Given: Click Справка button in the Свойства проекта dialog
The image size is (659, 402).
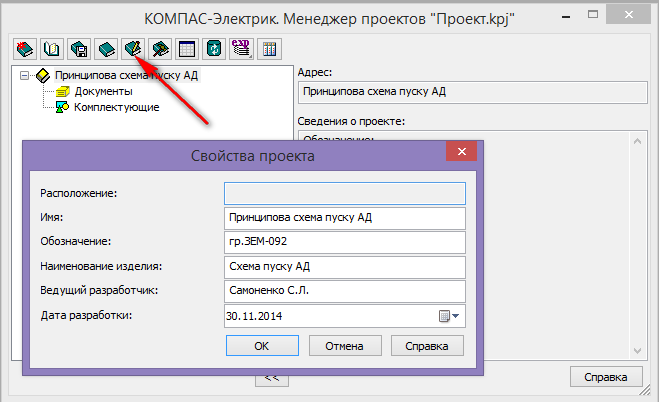Looking at the screenshot, I should pos(427,346).
